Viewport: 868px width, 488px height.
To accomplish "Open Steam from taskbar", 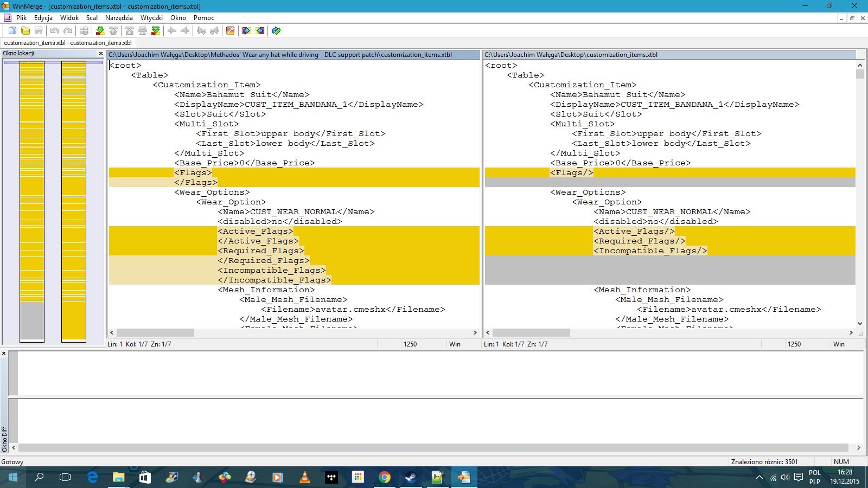I will [x=411, y=477].
